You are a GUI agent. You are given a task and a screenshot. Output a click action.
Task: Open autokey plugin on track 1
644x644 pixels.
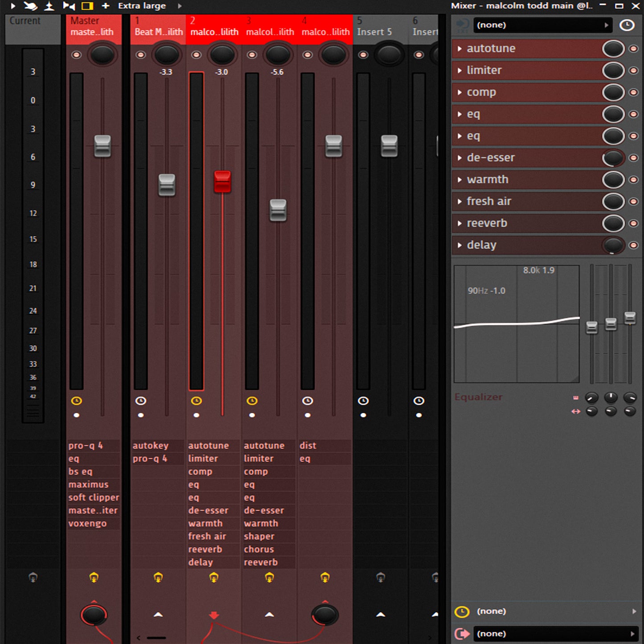tap(158, 446)
